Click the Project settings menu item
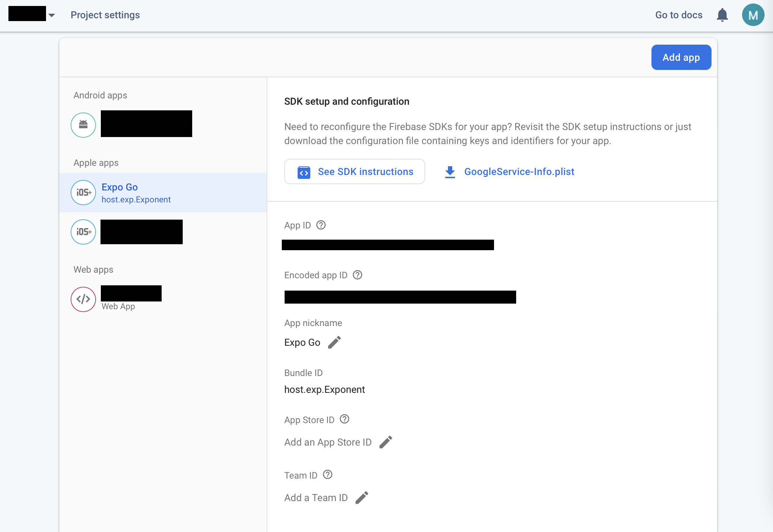 pos(105,15)
